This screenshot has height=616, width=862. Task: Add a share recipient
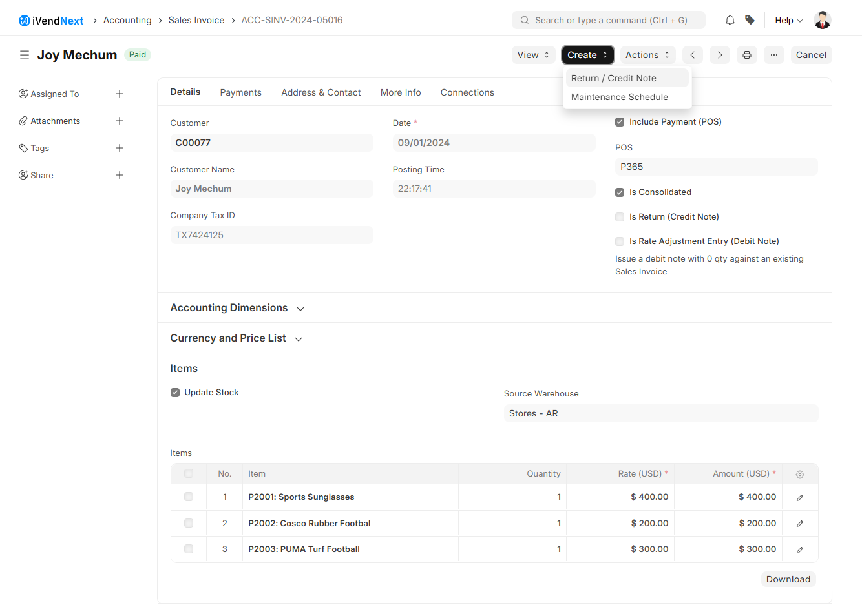tap(120, 175)
